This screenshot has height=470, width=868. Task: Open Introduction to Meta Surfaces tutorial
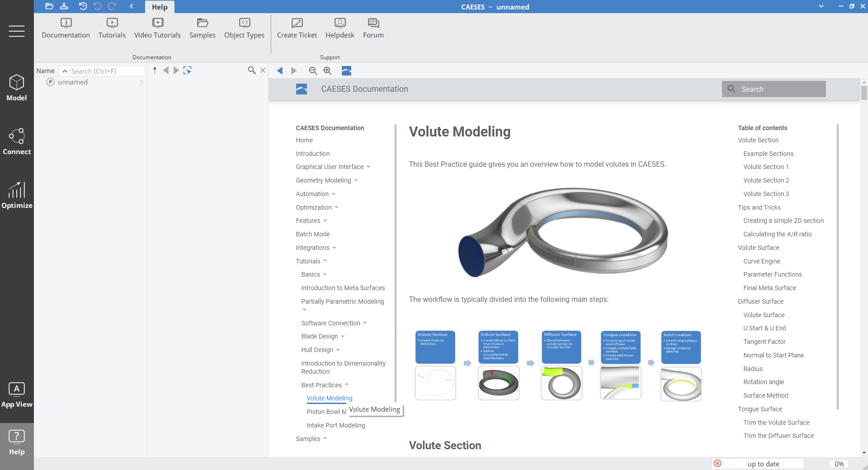343,288
